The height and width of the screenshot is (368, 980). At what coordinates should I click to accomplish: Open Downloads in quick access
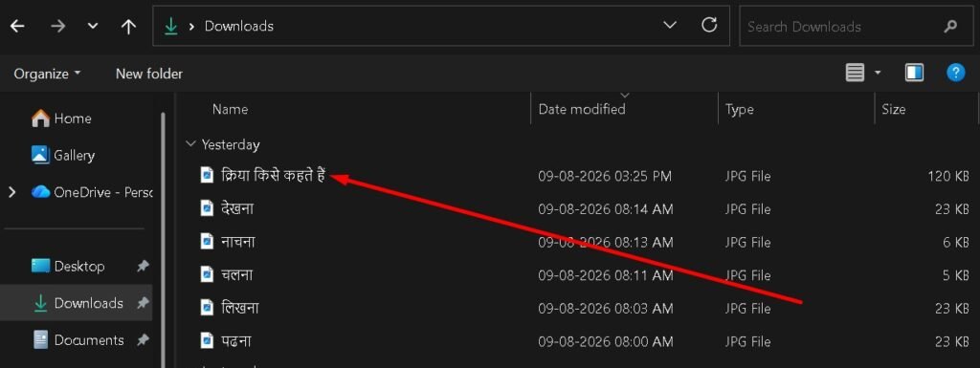(x=78, y=303)
